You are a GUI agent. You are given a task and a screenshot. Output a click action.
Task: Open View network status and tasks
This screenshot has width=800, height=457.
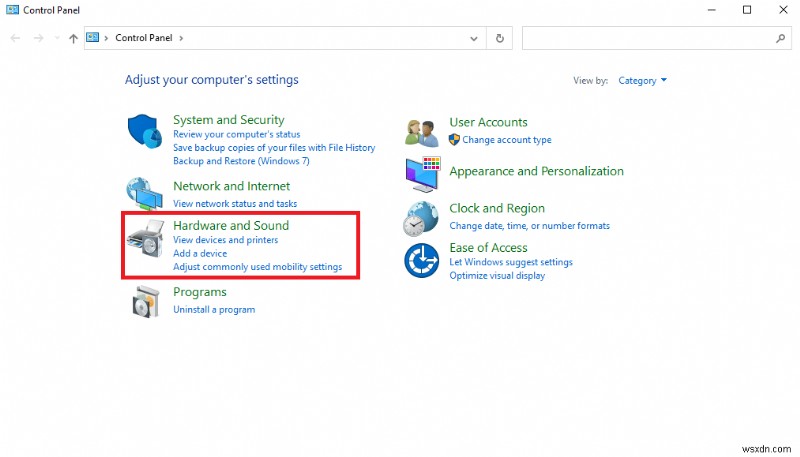coord(234,204)
